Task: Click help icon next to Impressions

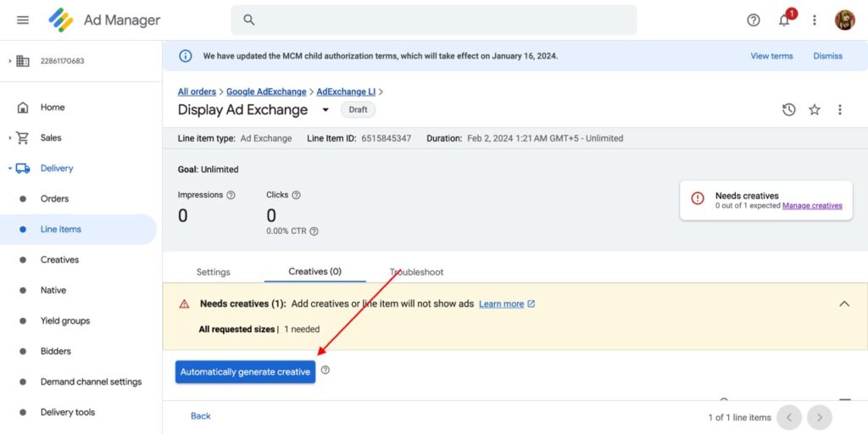Action: tap(231, 195)
